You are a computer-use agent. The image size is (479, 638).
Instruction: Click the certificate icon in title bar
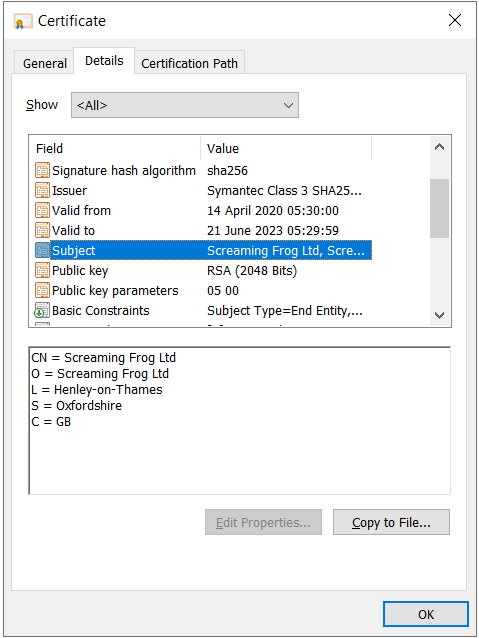[x=23, y=21]
